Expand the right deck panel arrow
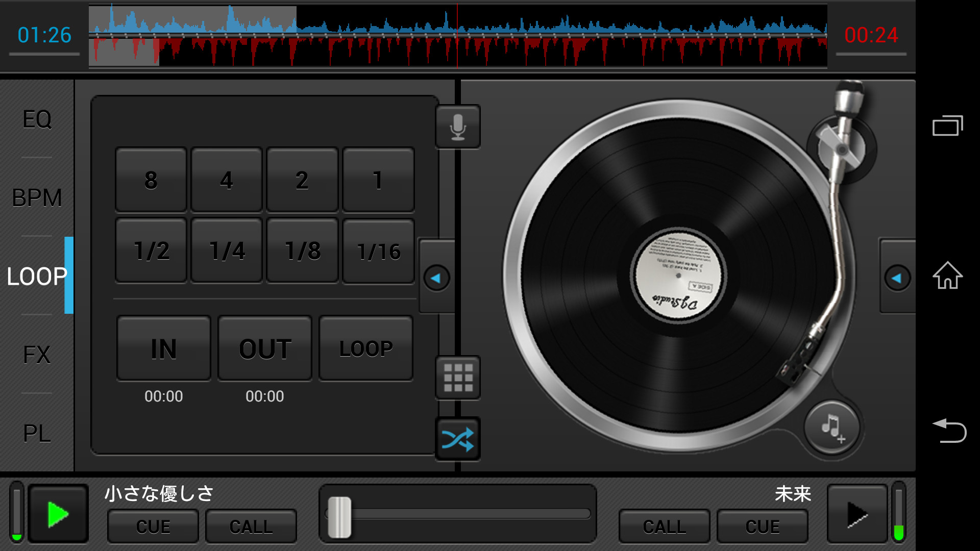 pyautogui.click(x=897, y=278)
